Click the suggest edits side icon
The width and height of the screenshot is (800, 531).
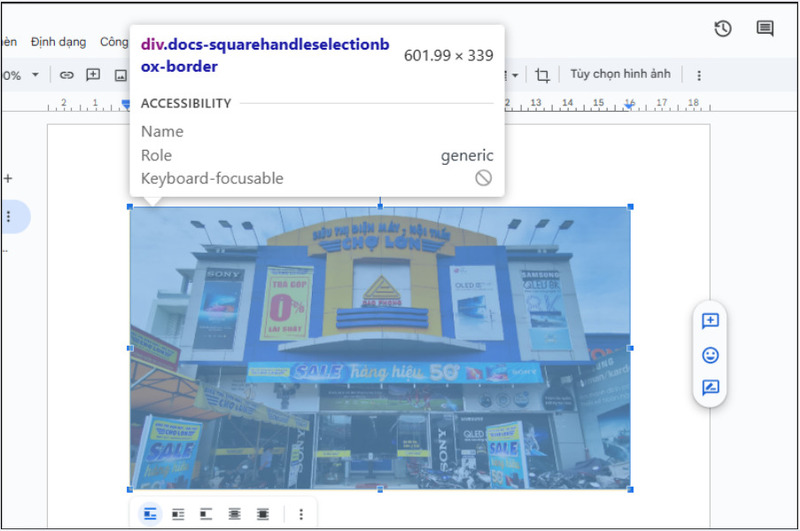tap(711, 388)
